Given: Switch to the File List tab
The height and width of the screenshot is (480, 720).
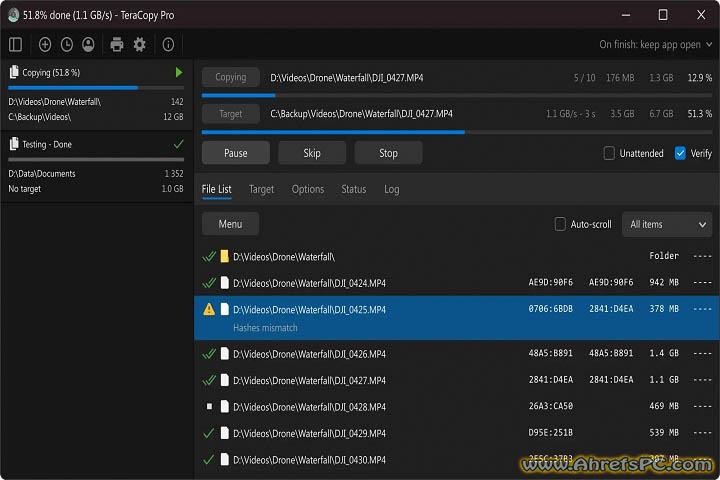Looking at the screenshot, I should [x=216, y=189].
